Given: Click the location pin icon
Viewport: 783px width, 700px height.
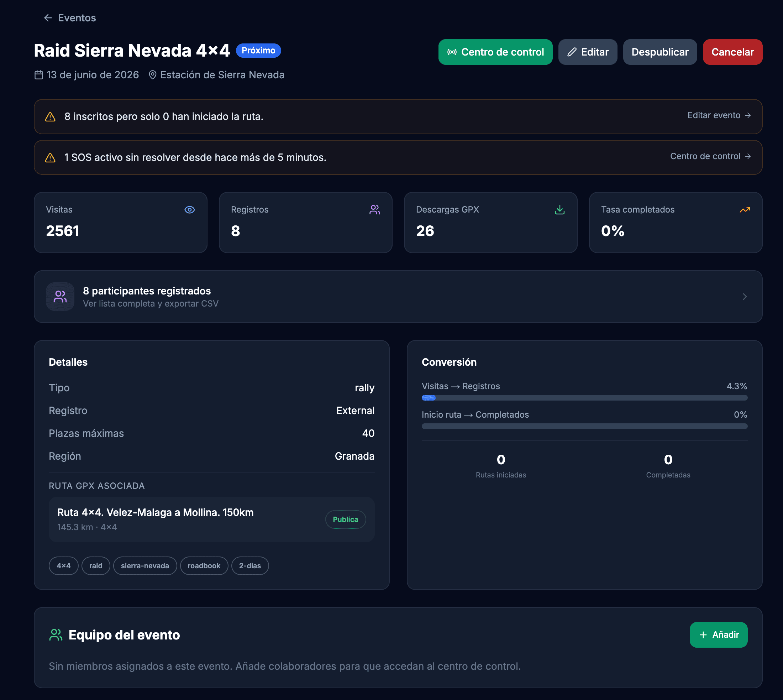Looking at the screenshot, I should [153, 75].
